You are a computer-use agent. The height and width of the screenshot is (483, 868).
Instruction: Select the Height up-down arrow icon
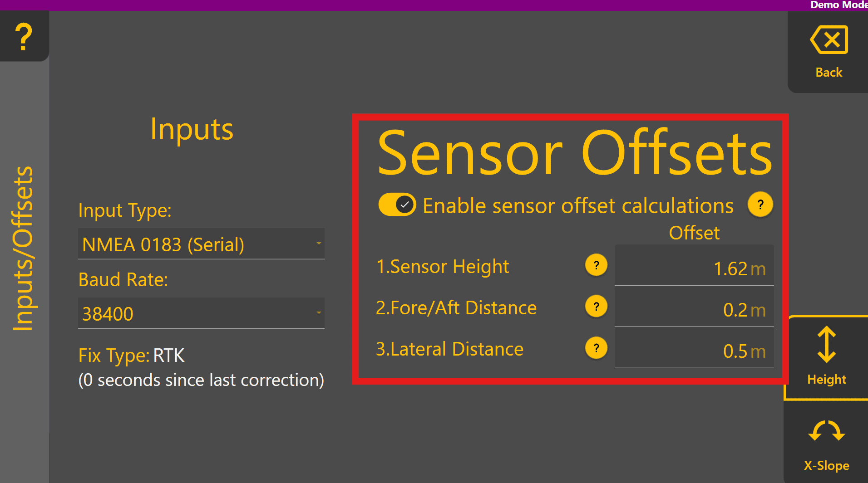coord(826,345)
